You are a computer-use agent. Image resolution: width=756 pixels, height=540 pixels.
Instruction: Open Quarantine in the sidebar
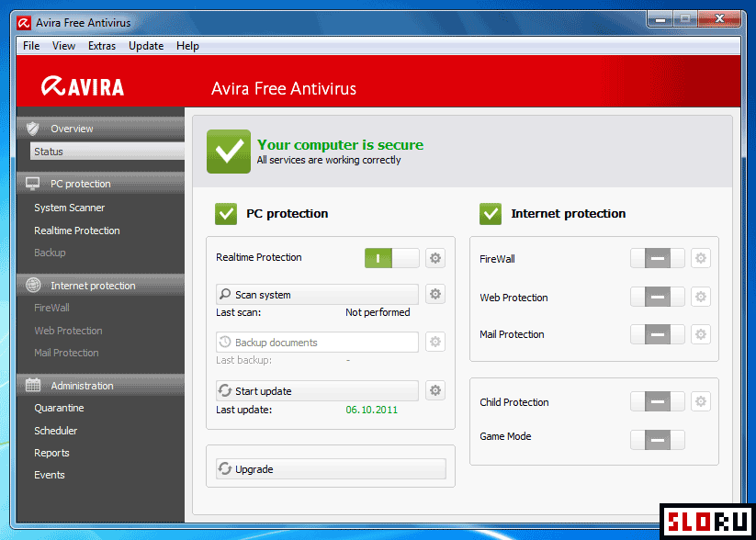tap(59, 408)
